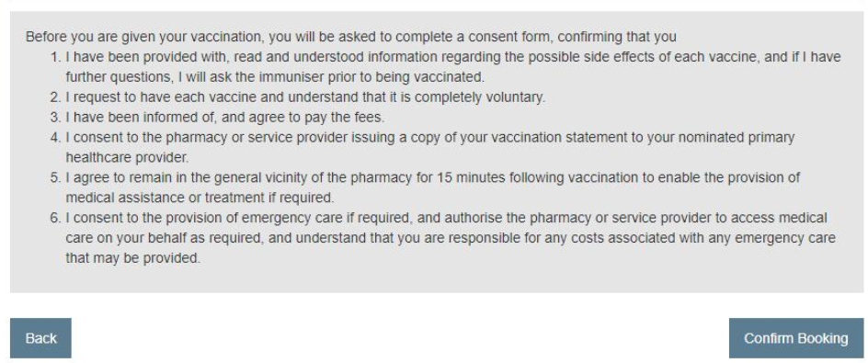The width and height of the screenshot is (868, 363).
Task: Click the Back button
Action: pyautogui.click(x=40, y=338)
